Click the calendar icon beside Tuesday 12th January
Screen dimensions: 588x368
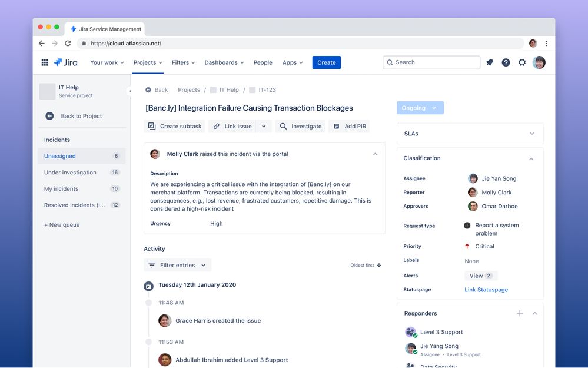pos(148,286)
